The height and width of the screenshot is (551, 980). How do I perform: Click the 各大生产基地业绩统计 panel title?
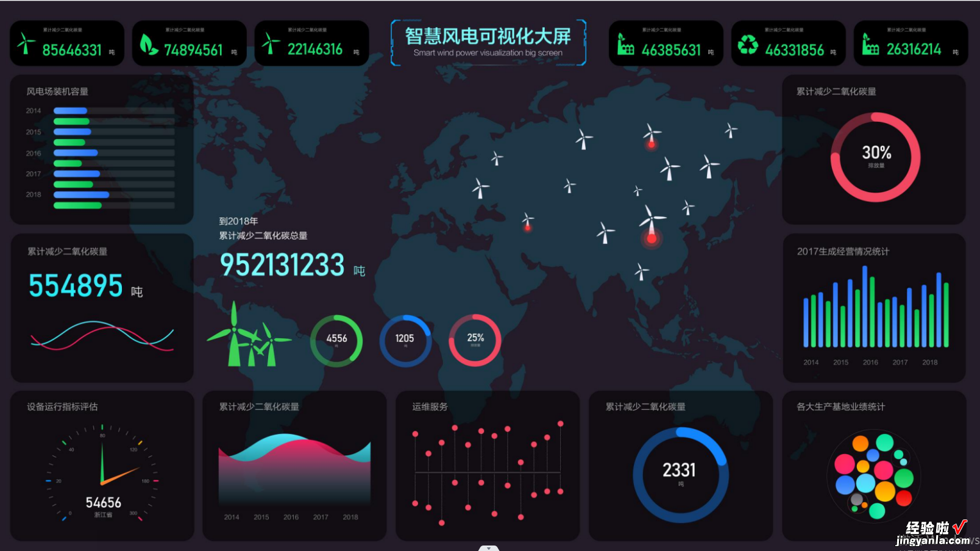pos(841,407)
